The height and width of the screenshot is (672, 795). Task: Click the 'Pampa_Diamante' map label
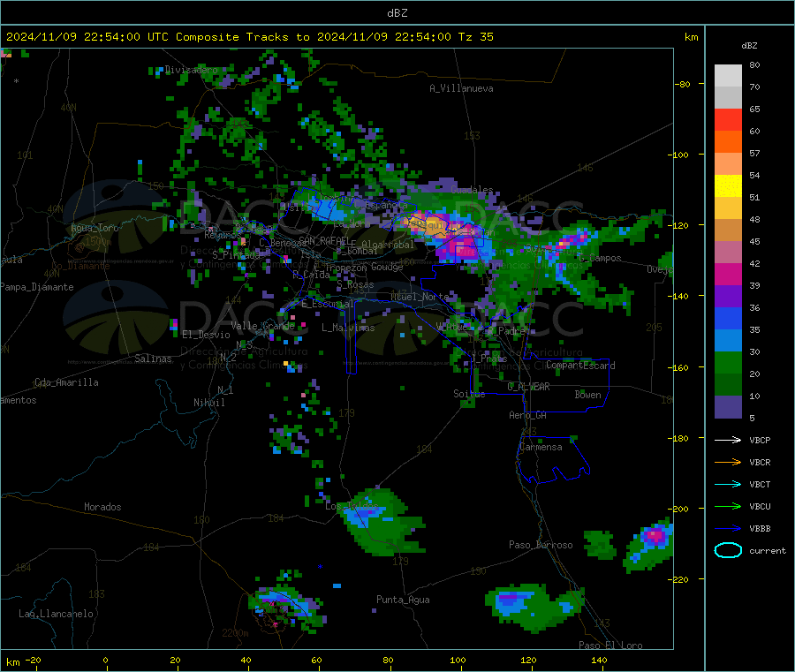tap(36, 287)
